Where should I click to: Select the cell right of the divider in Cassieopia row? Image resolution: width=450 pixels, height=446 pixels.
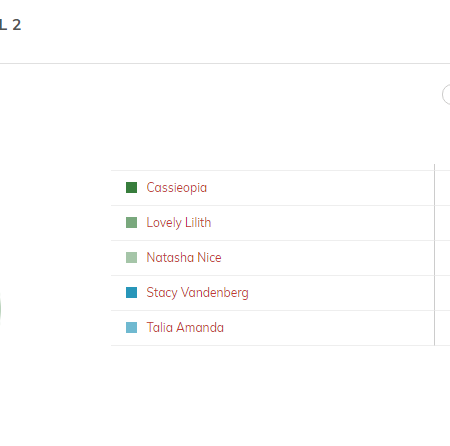pos(443,188)
